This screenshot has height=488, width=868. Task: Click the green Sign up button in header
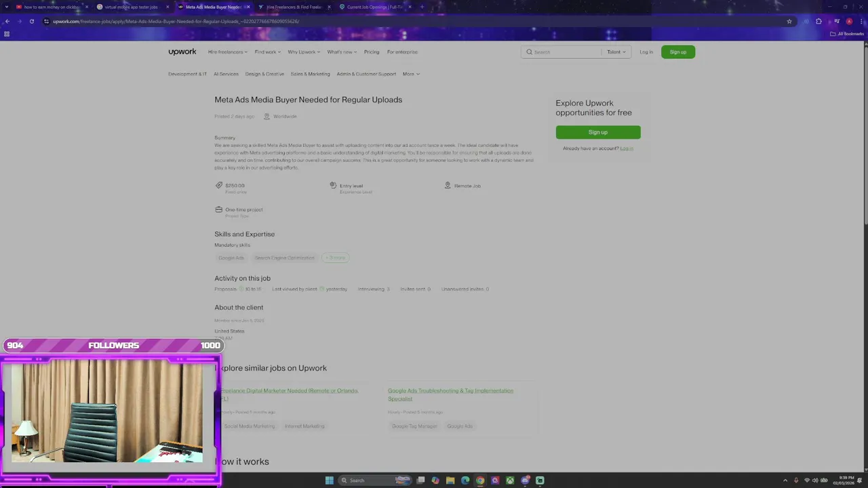678,52
